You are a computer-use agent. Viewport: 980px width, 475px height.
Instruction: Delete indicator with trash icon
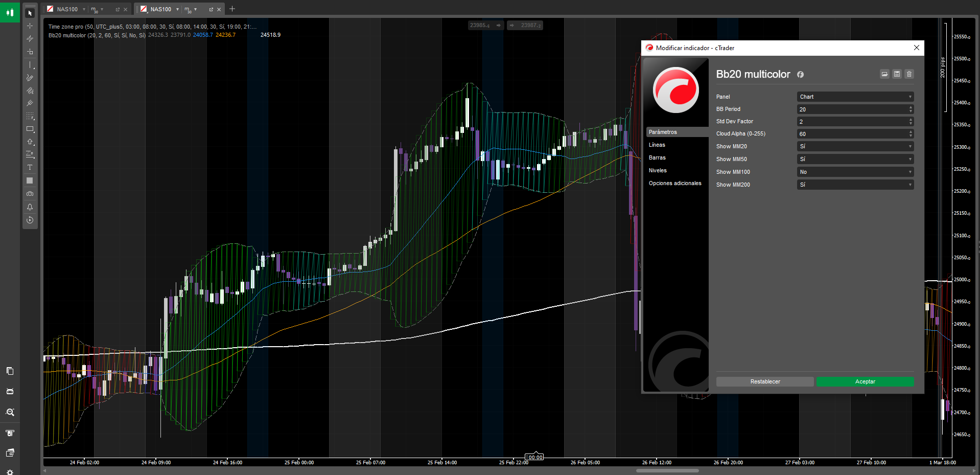[909, 74]
